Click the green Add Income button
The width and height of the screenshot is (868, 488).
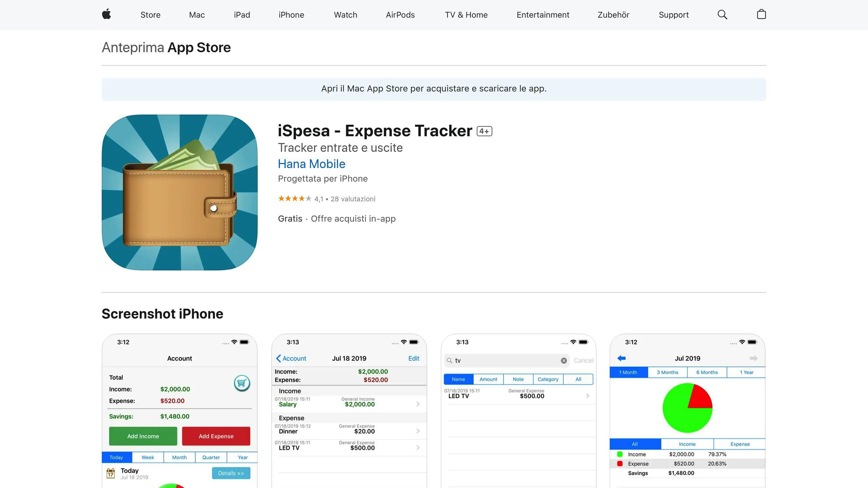[143, 436]
